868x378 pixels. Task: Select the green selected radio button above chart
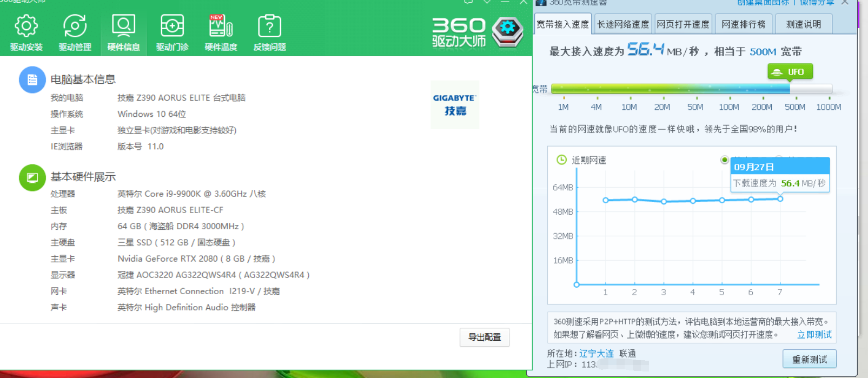pyautogui.click(x=724, y=160)
